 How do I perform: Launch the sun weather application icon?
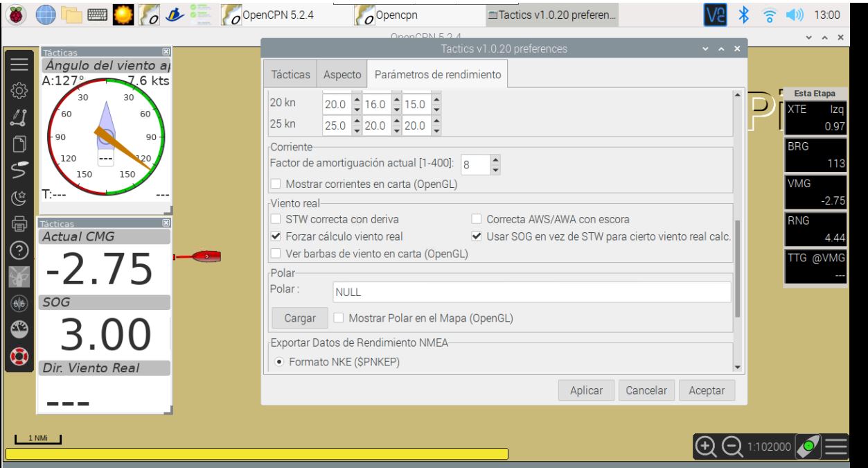[x=125, y=14]
